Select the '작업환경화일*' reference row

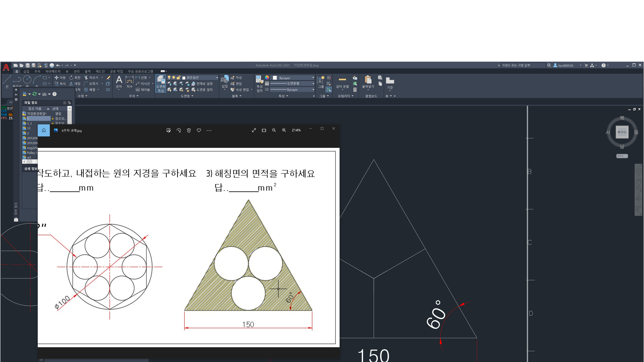[x=44, y=113]
